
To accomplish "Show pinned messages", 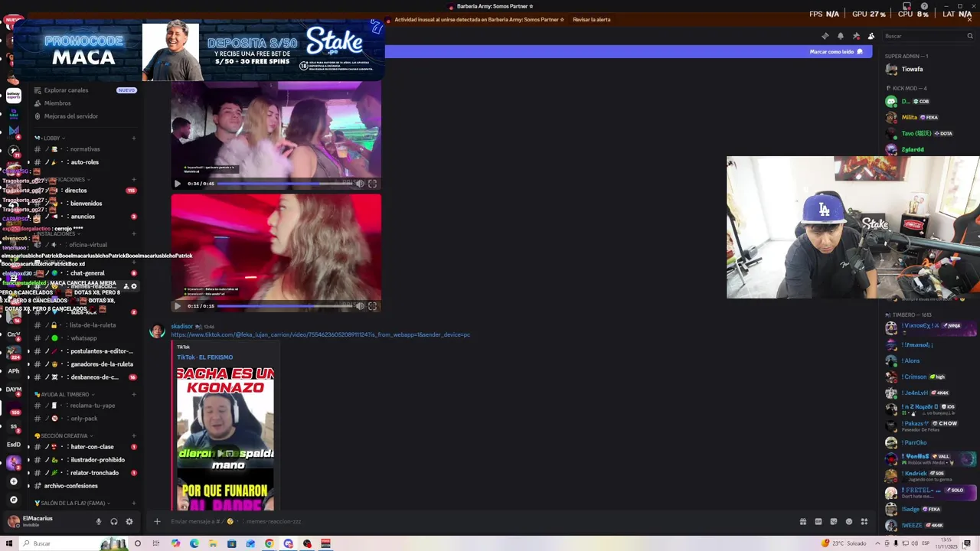I will pyautogui.click(x=856, y=36).
